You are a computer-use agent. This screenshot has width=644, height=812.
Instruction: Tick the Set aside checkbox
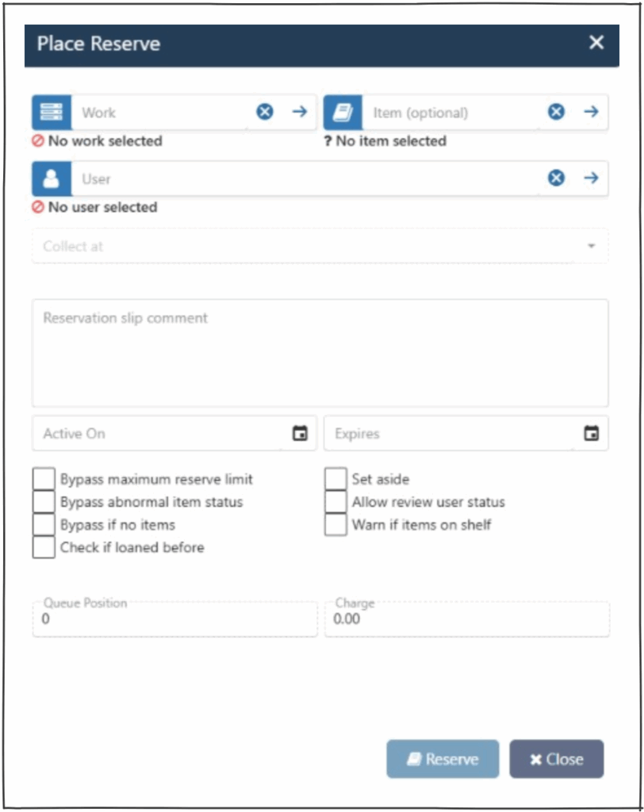tap(335, 479)
